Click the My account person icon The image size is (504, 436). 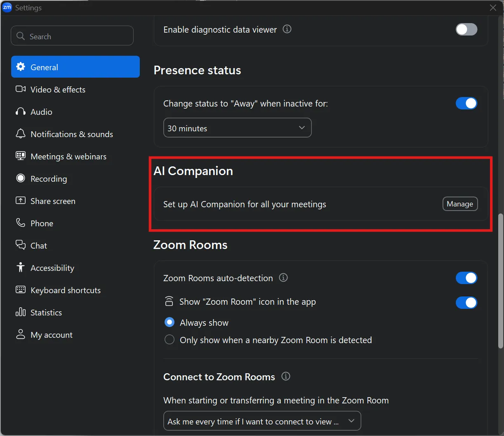[21, 334]
